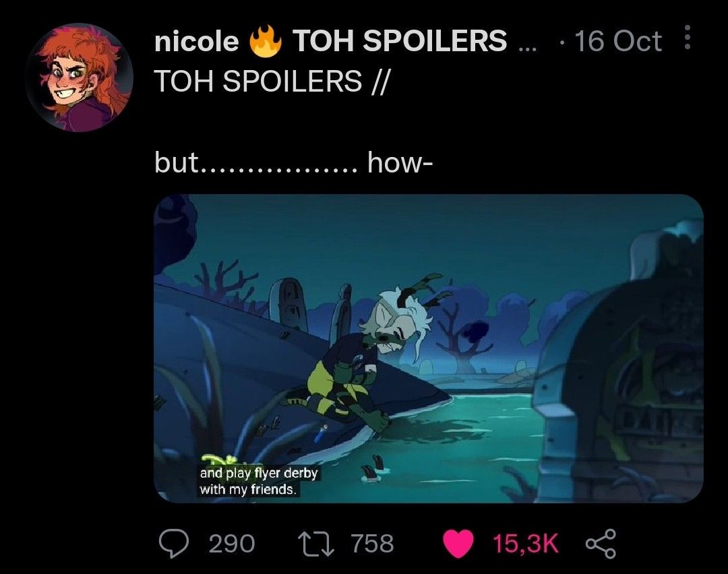Open the three-dot more options menu

[688, 37]
